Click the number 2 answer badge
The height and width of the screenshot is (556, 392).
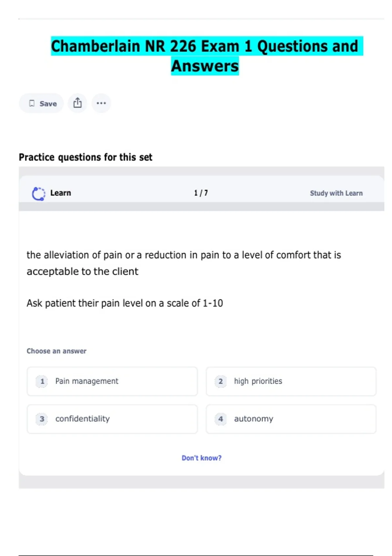220,381
